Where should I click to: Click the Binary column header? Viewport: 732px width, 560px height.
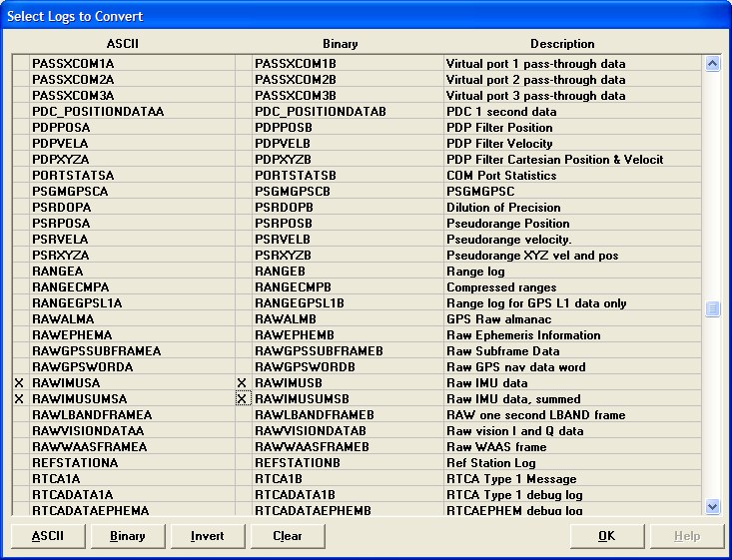coord(340,44)
